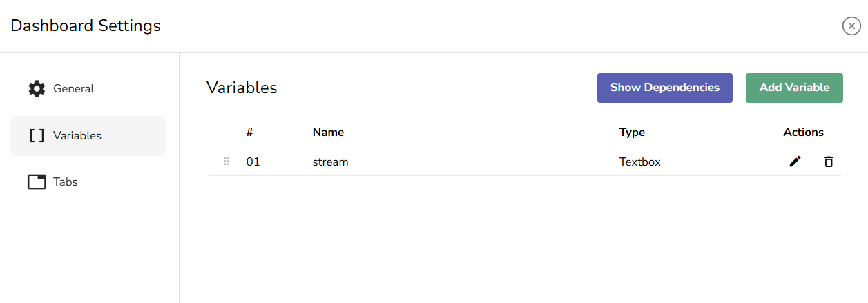Click the Actions column header
868x303 pixels.
803,133
